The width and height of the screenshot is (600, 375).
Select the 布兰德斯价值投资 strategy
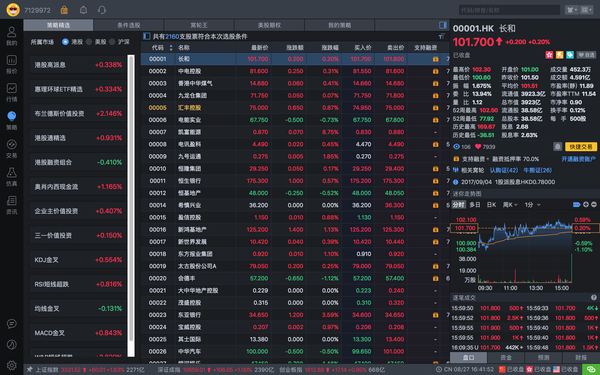tap(78, 114)
